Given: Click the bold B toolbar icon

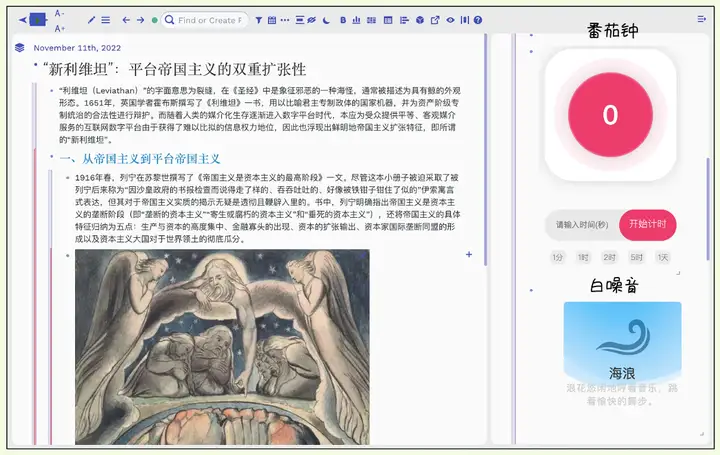Looking at the screenshot, I should (x=343, y=20).
